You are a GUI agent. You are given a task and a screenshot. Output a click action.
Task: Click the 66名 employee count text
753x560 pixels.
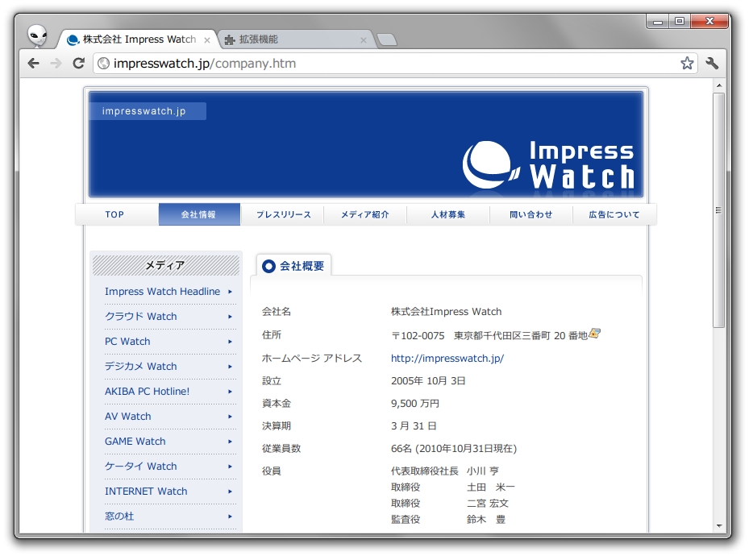point(454,448)
